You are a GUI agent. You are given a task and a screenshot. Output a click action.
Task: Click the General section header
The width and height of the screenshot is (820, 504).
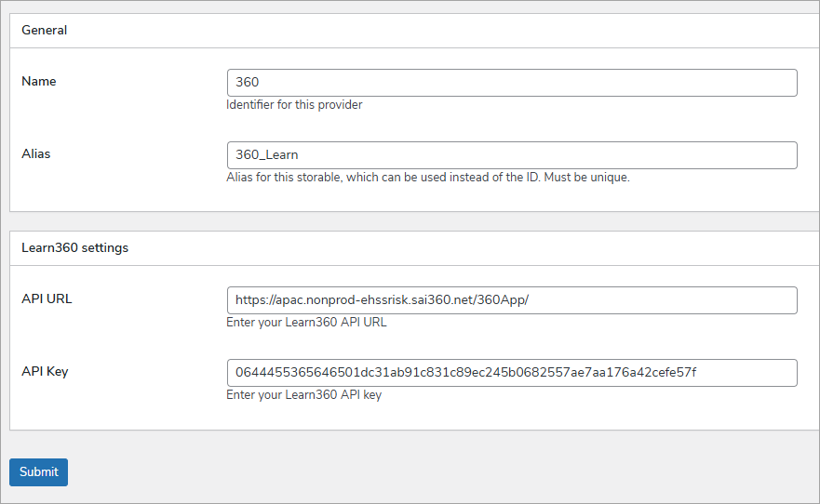click(45, 30)
